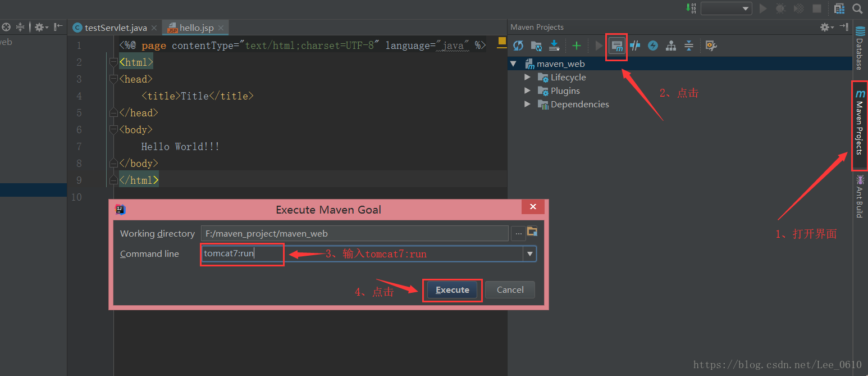Viewport: 868px width, 376px height.
Task: Expand the Dependencies node
Action: pyautogui.click(x=527, y=104)
